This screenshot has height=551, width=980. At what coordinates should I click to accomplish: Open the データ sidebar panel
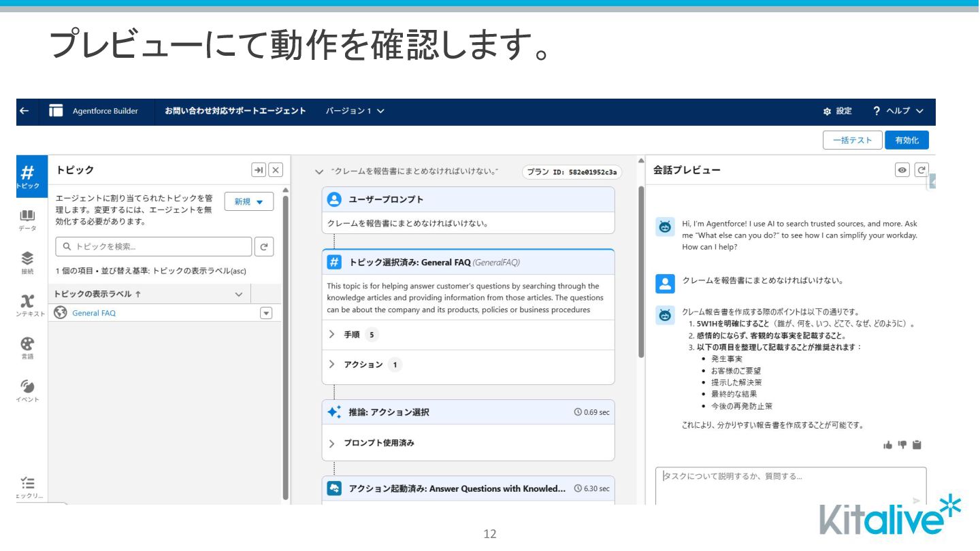[x=27, y=220]
